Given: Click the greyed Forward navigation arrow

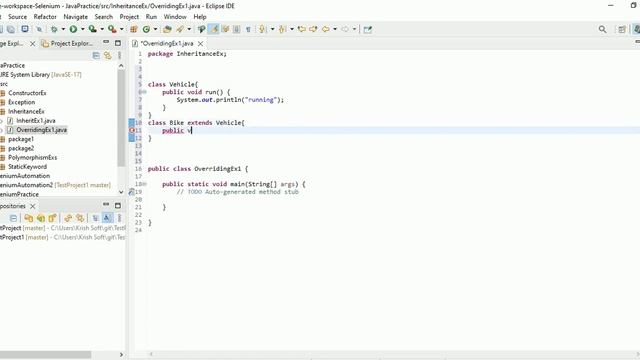Looking at the screenshot, I should point(345,29).
